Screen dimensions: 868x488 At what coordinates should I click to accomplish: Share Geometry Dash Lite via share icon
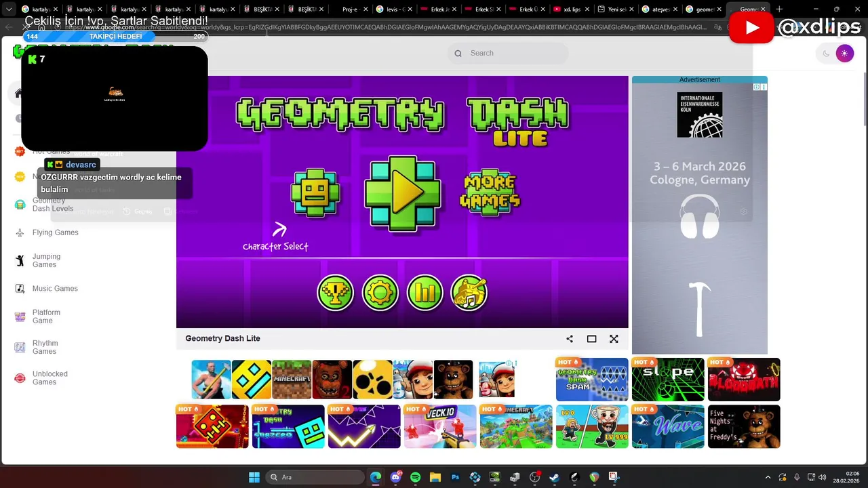coord(570,339)
